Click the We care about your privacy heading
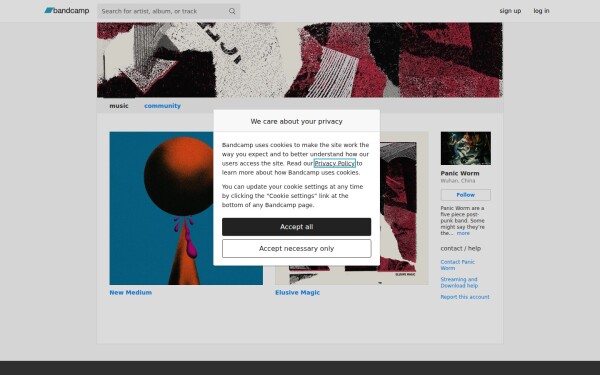 297,121
